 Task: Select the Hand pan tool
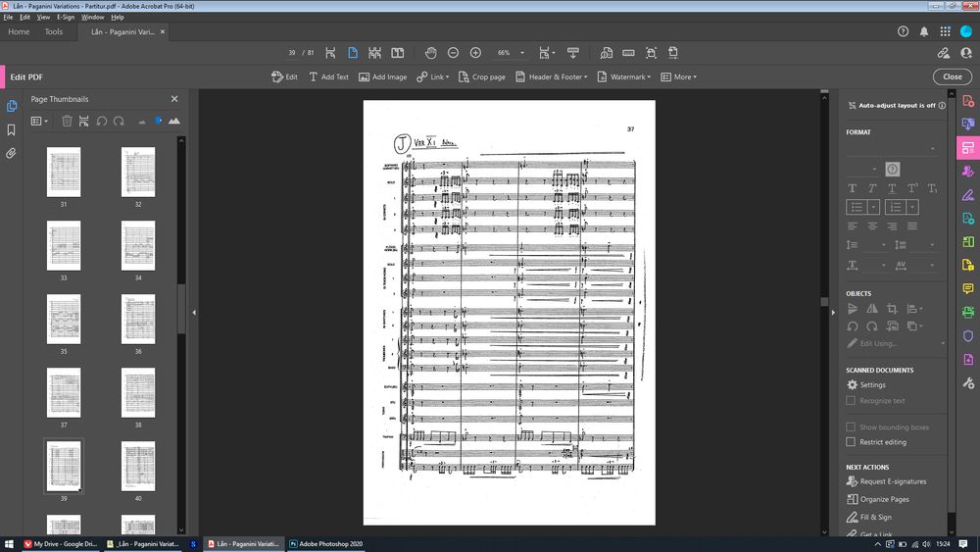coord(430,53)
